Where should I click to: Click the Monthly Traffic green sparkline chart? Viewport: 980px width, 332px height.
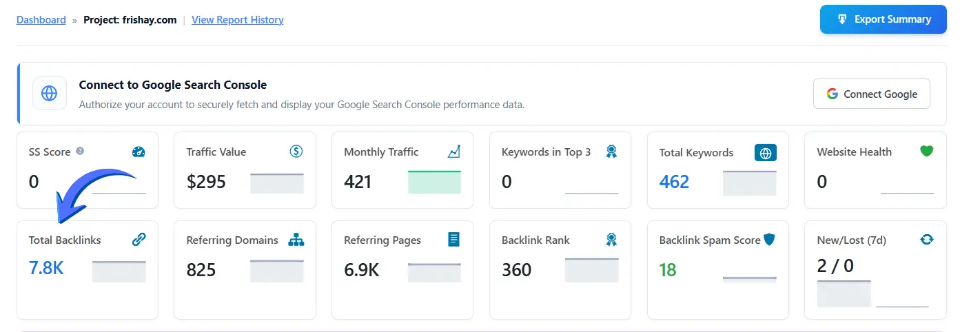[434, 183]
